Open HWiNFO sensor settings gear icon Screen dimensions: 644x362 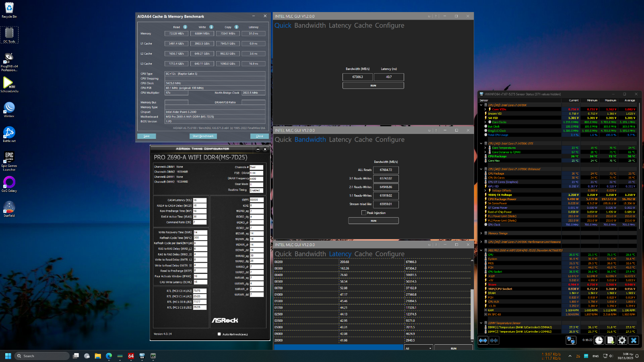point(622,340)
